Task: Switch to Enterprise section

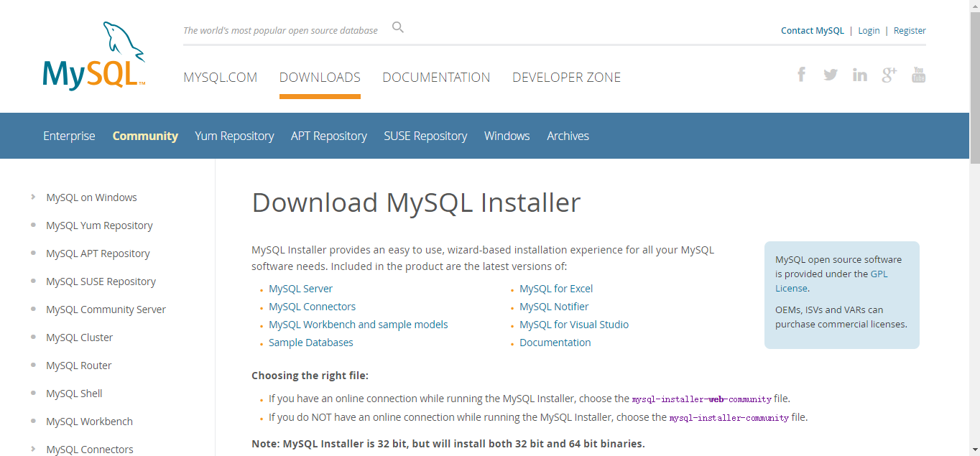Action: click(x=69, y=136)
